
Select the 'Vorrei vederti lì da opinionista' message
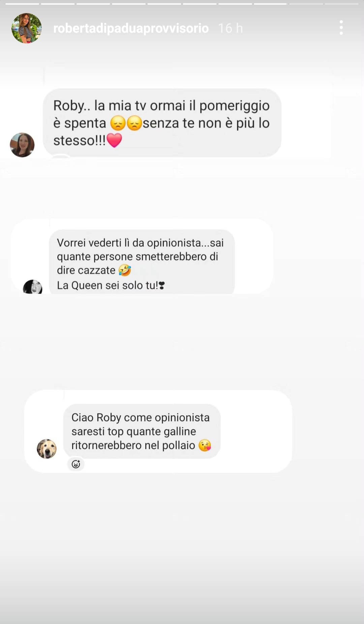[x=142, y=262]
